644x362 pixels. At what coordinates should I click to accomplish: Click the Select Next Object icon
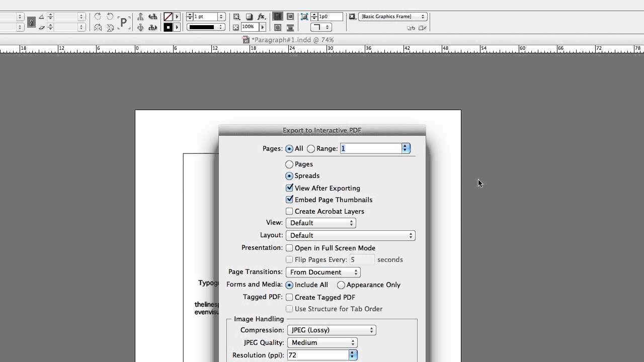tap(152, 28)
